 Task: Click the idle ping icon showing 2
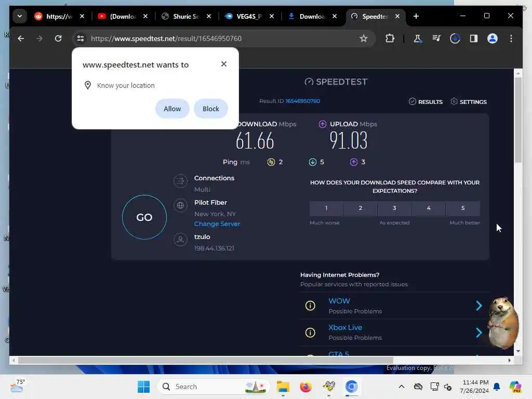(271, 162)
